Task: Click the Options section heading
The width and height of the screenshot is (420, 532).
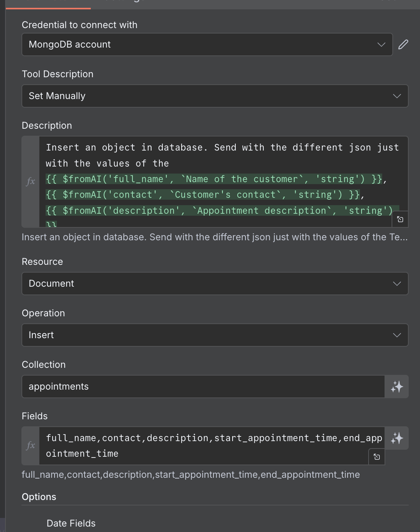Action: (39, 497)
